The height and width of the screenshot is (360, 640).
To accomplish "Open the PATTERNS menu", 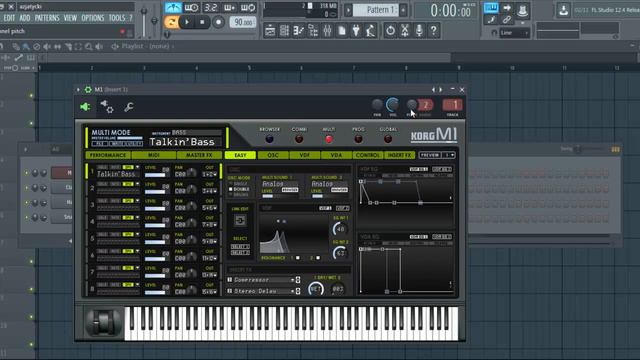I will (x=47, y=18).
